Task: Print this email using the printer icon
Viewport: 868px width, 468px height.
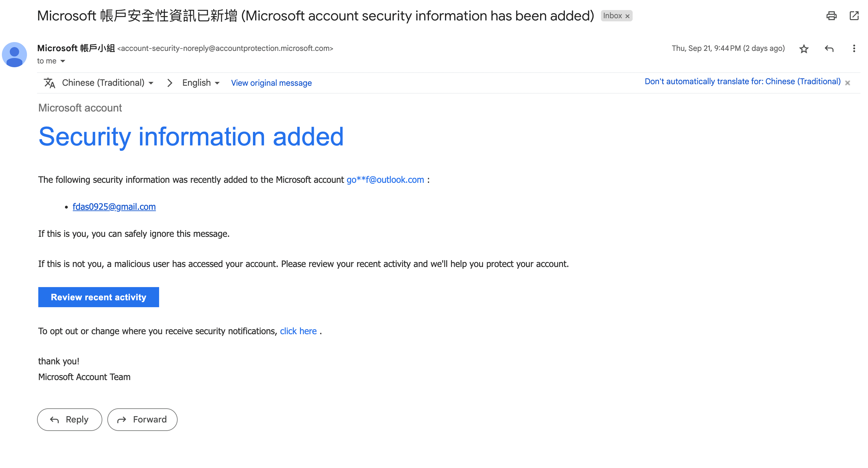Action: tap(831, 16)
